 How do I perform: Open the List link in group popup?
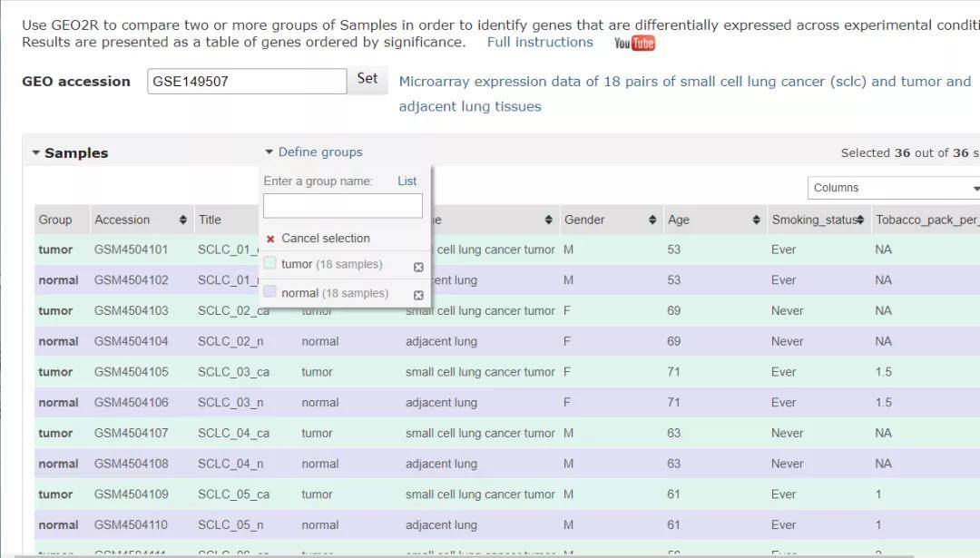(x=407, y=181)
